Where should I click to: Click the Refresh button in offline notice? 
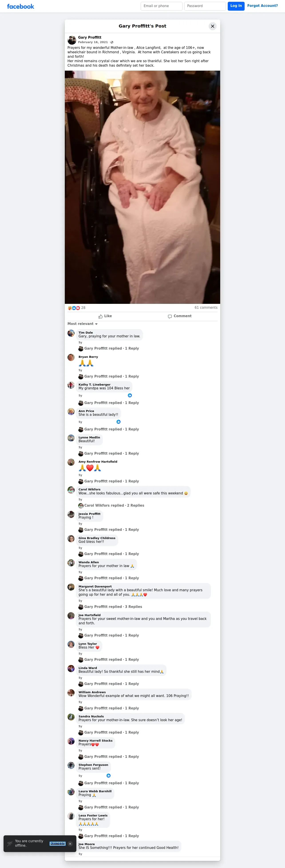[x=58, y=843]
